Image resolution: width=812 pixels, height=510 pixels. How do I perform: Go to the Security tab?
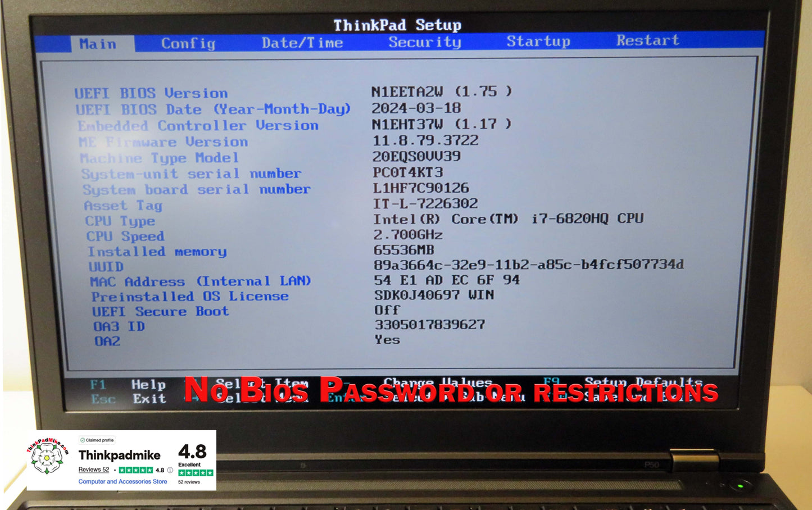[x=425, y=42]
